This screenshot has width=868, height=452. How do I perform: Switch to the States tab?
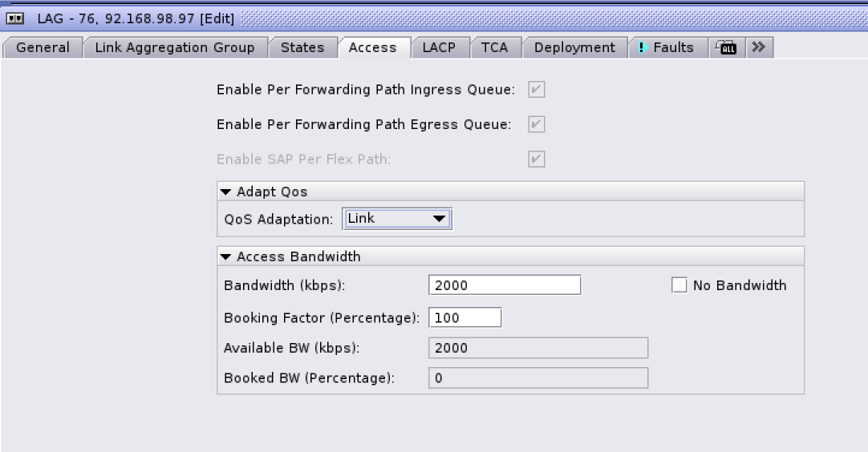click(302, 48)
